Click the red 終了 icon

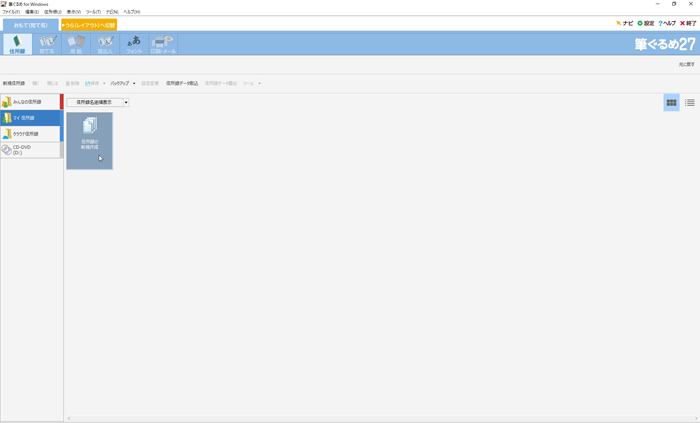click(x=688, y=23)
